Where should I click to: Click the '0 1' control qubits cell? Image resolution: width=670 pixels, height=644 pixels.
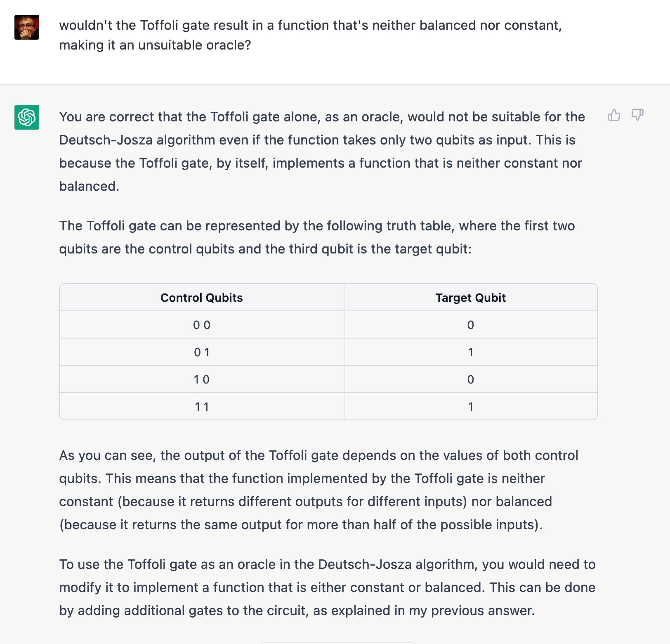(202, 352)
